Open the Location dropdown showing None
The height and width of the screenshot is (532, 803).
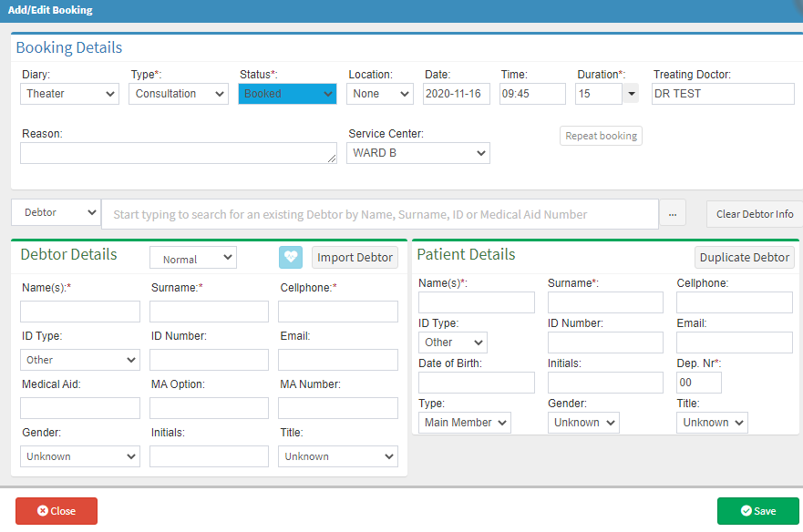point(379,94)
